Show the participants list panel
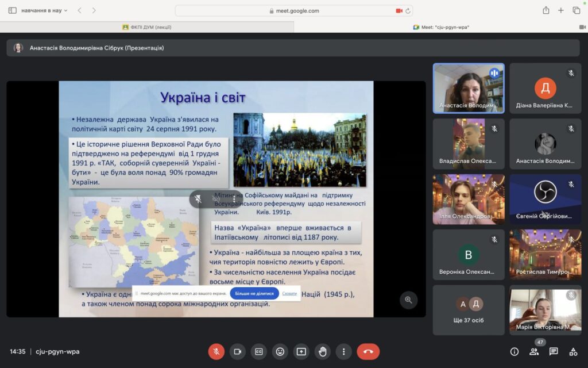This screenshot has width=588, height=368. [534, 351]
